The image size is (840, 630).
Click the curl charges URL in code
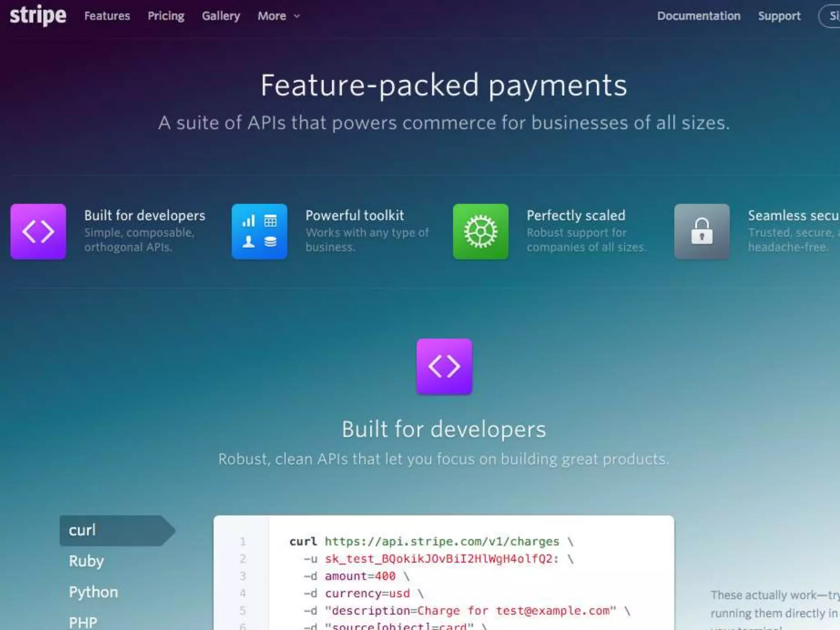coord(442,541)
